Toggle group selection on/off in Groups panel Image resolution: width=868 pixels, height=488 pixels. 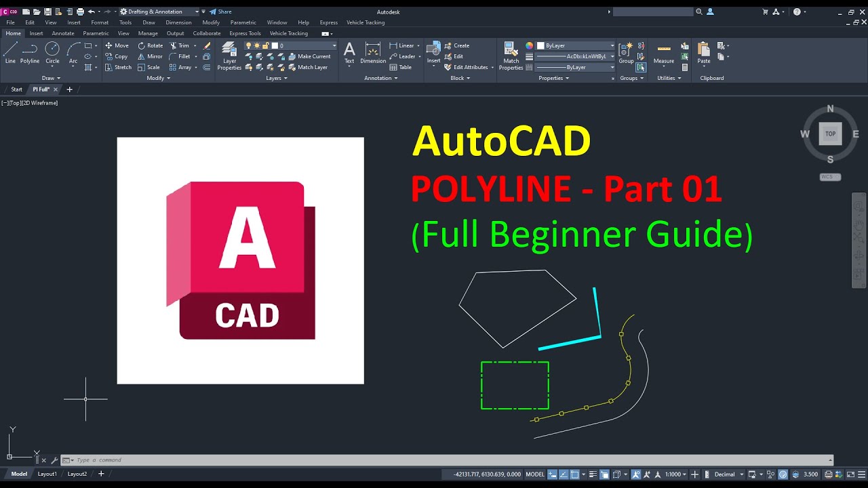click(641, 67)
